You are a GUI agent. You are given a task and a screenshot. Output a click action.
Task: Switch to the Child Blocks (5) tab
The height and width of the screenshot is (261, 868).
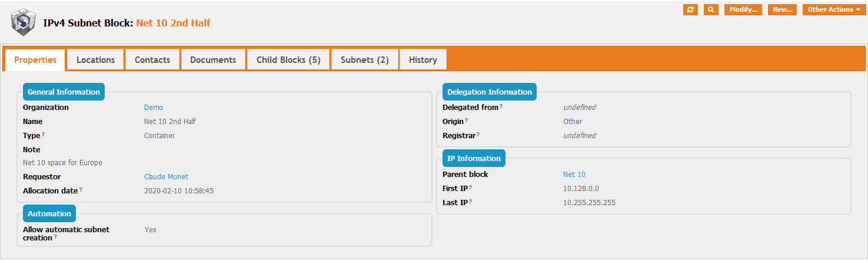(x=288, y=59)
